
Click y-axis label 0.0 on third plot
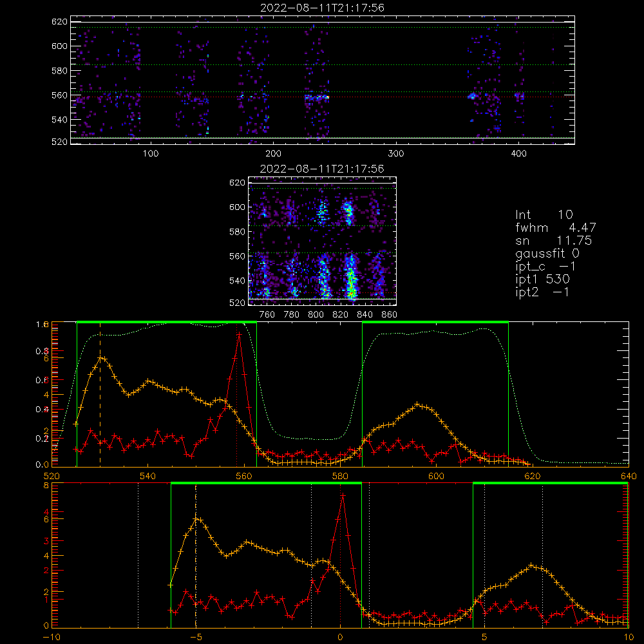point(43,464)
